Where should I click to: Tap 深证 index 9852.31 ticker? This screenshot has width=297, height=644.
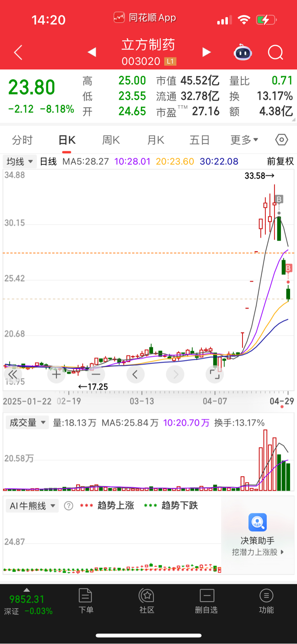click(28, 605)
